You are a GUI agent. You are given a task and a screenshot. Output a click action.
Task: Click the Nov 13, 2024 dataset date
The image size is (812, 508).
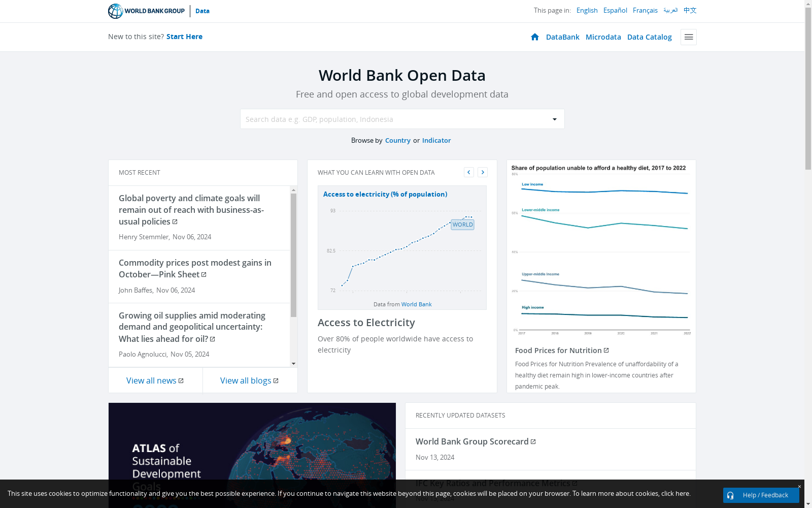435,457
